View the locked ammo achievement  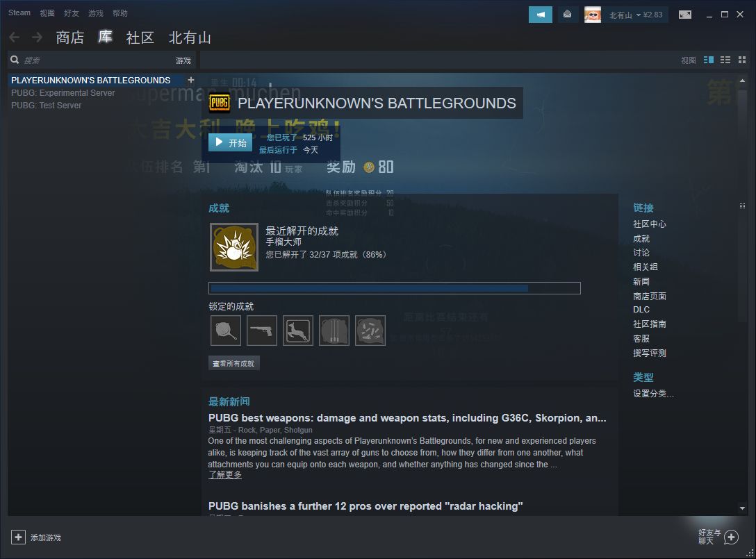coord(370,331)
